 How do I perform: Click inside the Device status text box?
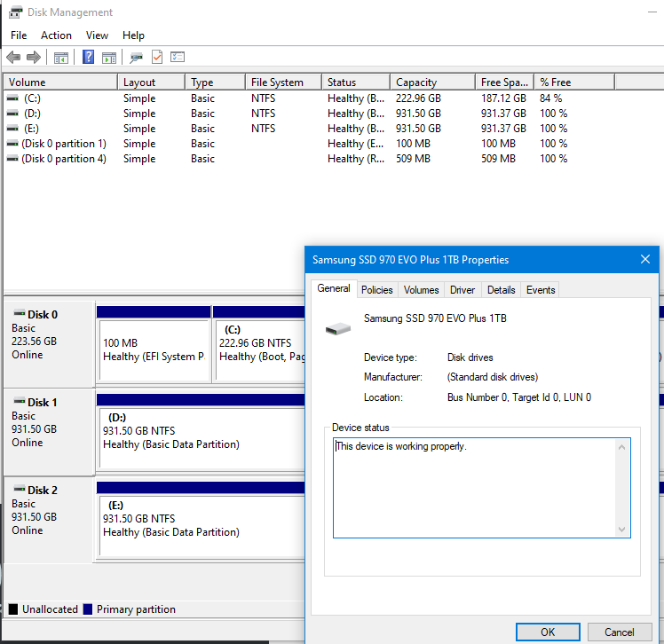(x=481, y=488)
